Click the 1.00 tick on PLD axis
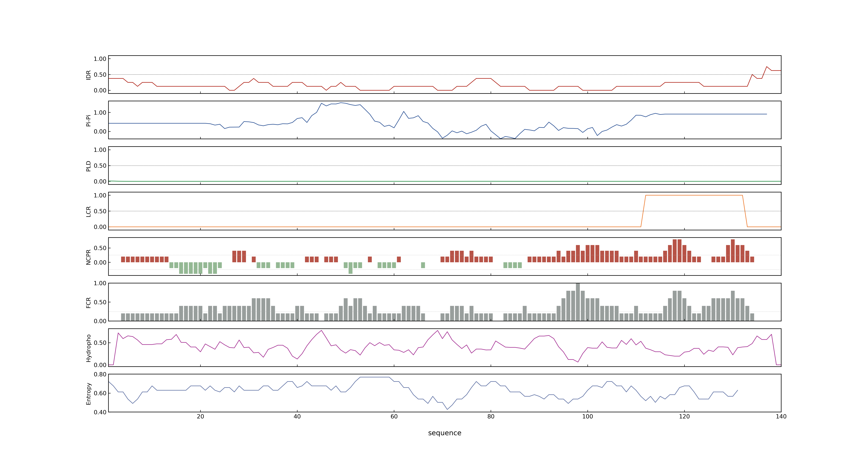The image size is (868, 463). pos(100,150)
